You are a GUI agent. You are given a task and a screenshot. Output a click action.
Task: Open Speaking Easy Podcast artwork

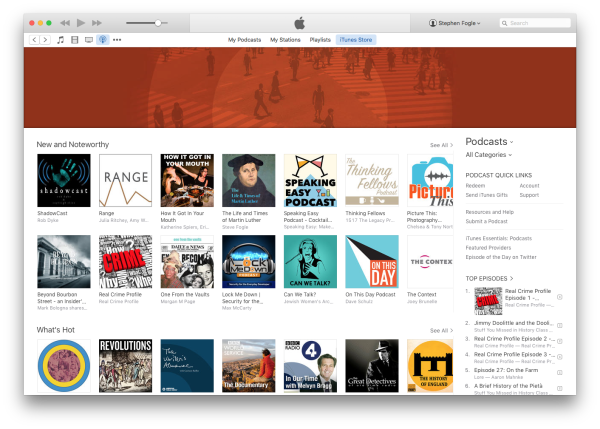(x=310, y=181)
